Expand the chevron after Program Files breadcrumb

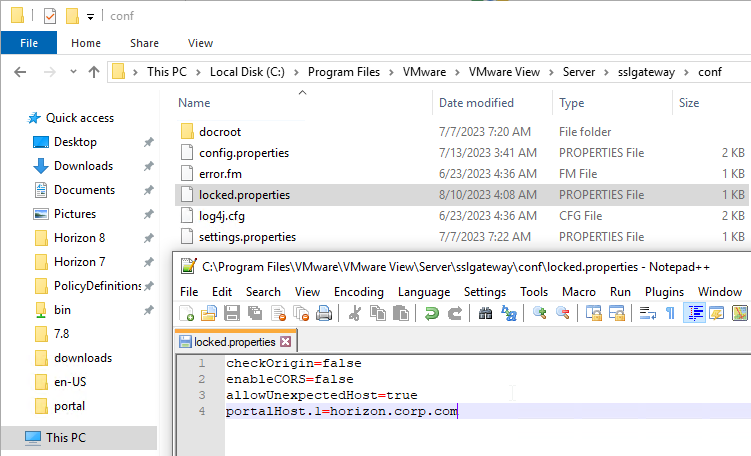tap(391, 72)
